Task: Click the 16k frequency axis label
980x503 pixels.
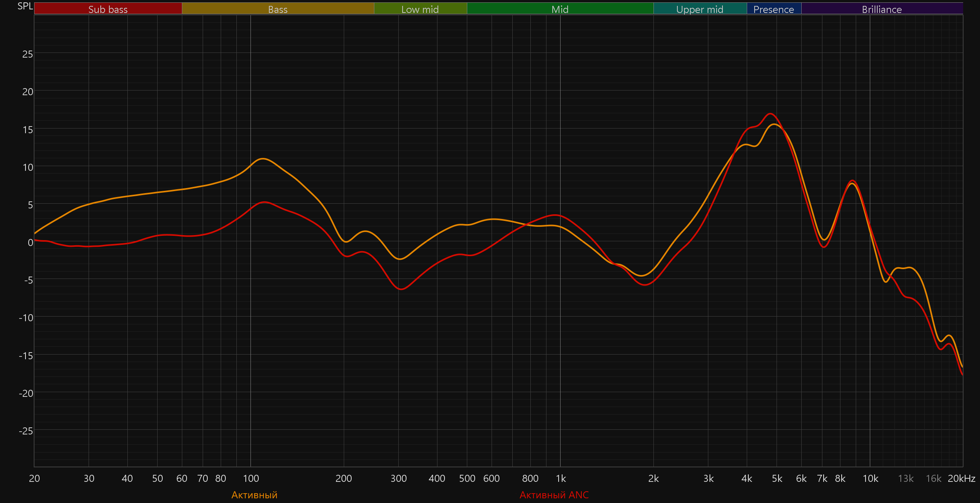Action: coord(934,478)
